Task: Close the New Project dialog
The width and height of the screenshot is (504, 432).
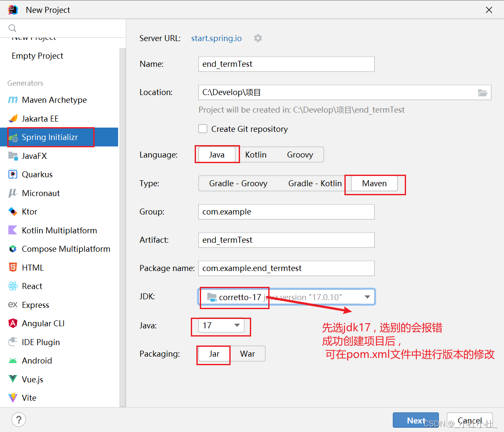Action: 489,10
